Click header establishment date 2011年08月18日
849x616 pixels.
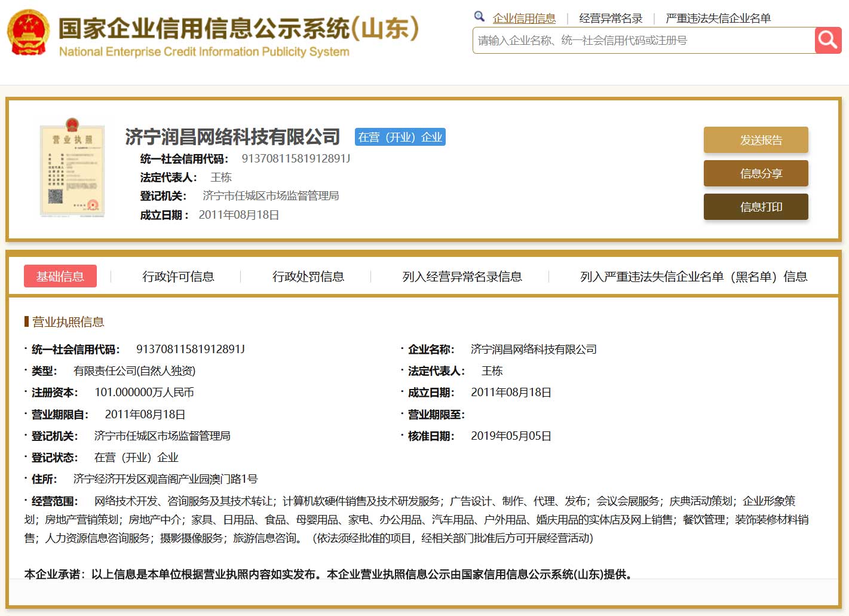239,215
